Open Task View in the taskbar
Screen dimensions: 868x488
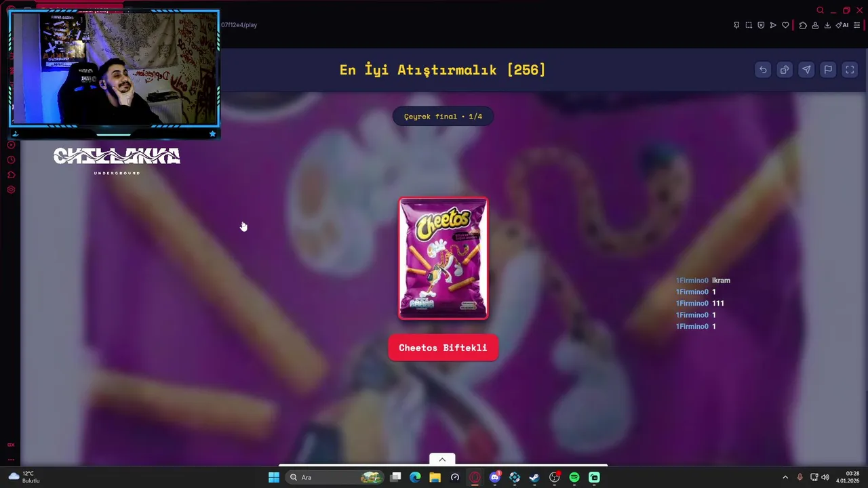[396, 477]
